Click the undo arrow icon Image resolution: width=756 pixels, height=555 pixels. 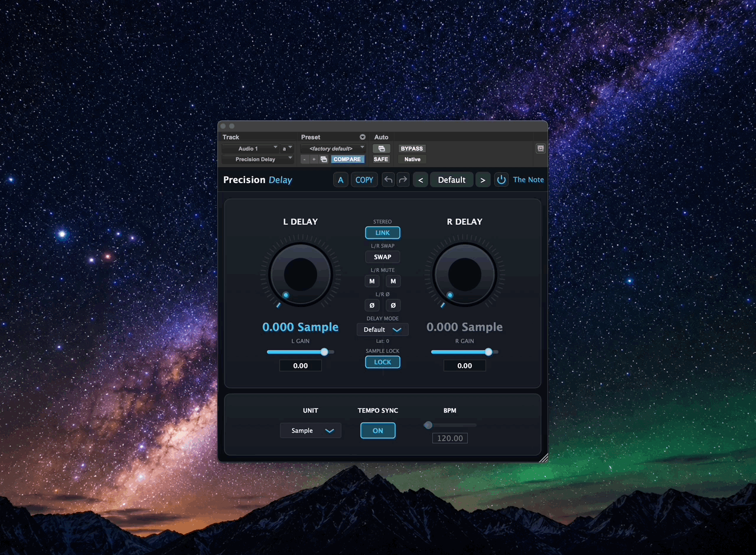tap(388, 180)
